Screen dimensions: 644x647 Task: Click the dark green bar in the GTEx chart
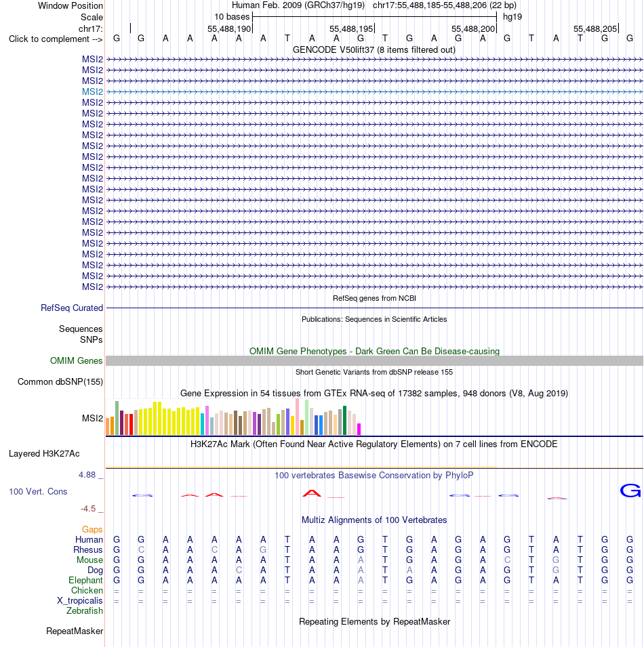point(344,421)
